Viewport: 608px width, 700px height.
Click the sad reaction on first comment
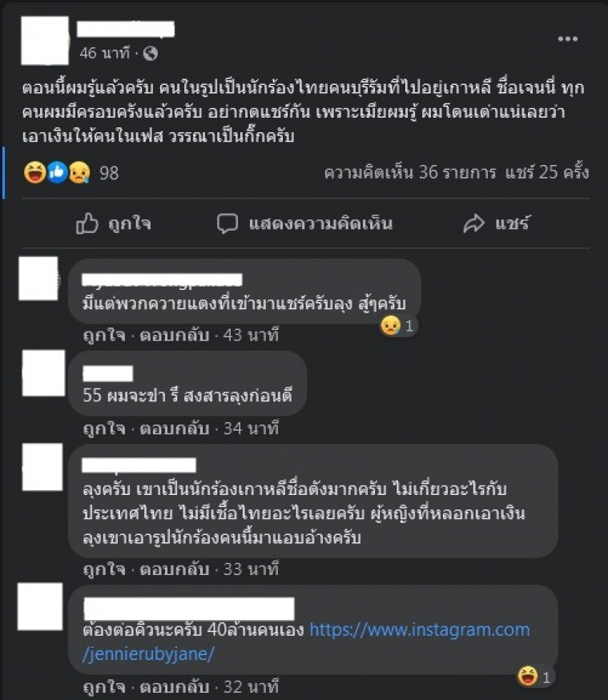(390, 325)
